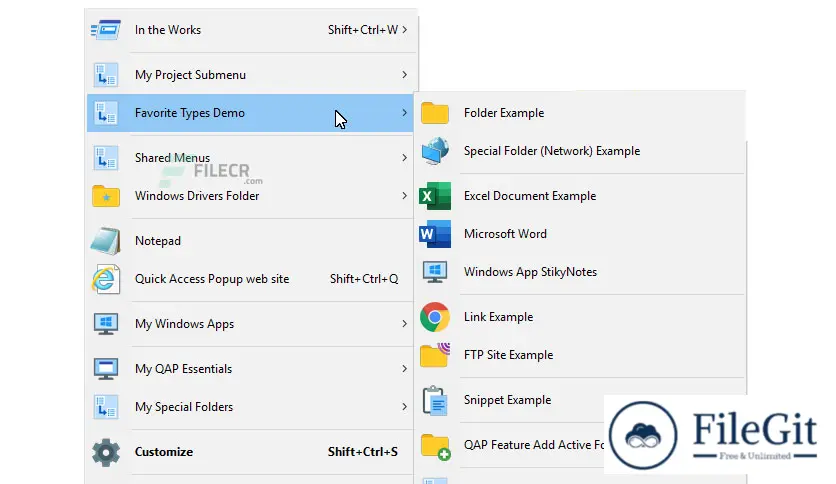This screenshot has height=484, width=836.
Task: Expand the Favorite Types Demo arrow
Action: click(405, 113)
